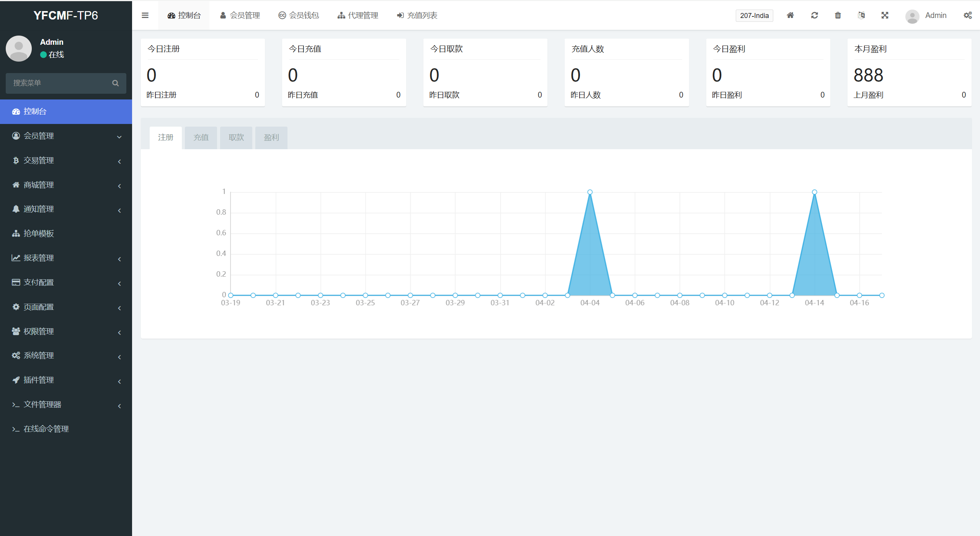
Task: Open the Admin user menu
Action: pos(926,16)
